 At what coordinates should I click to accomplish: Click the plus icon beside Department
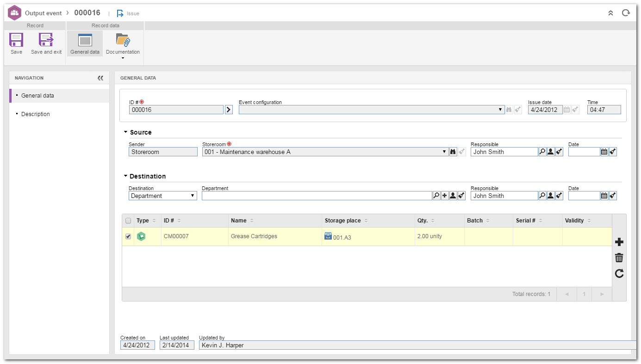(x=445, y=196)
